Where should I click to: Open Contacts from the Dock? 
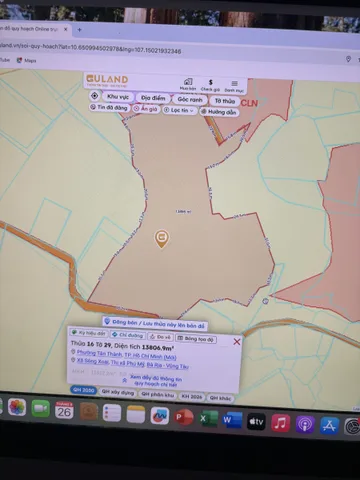tap(88, 412)
